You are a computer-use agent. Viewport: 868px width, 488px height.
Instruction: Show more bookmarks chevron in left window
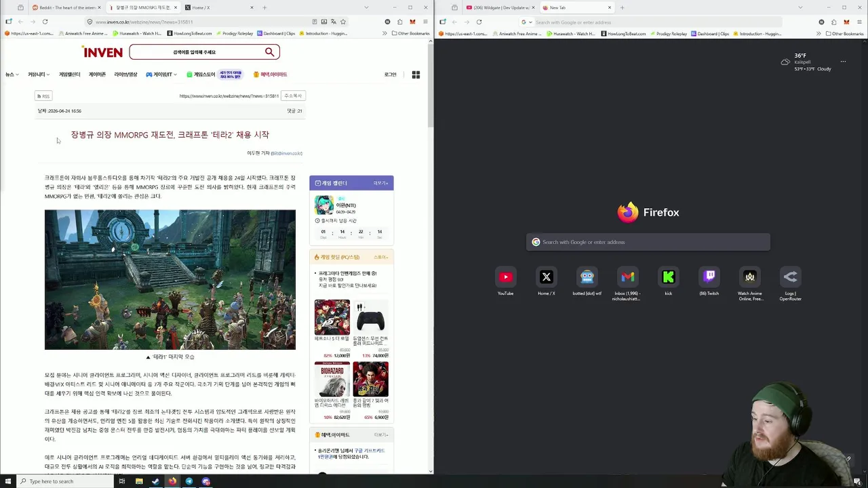pos(386,33)
